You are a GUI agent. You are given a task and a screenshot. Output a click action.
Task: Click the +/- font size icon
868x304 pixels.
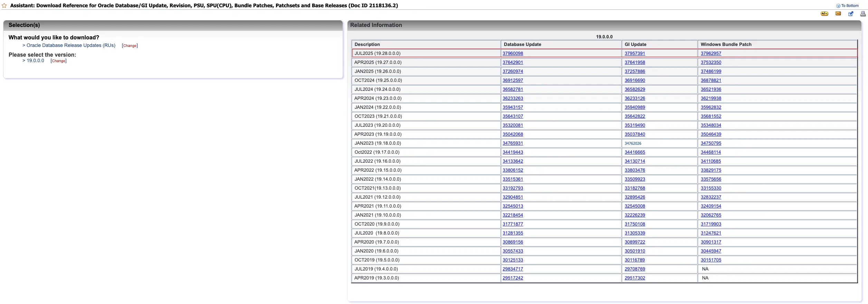pyautogui.click(x=824, y=14)
